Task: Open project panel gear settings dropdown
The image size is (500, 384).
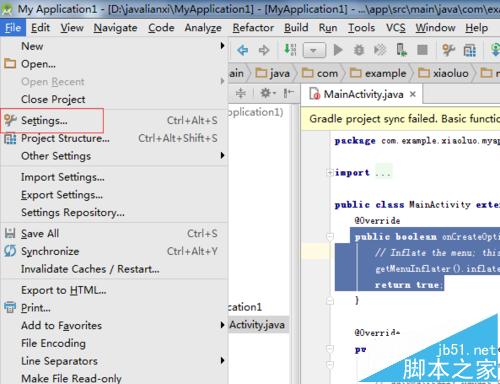Action: pos(268,93)
